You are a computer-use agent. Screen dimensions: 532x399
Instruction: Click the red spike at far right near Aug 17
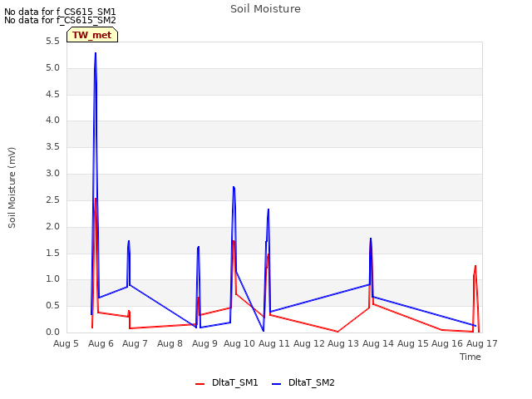click(475, 266)
